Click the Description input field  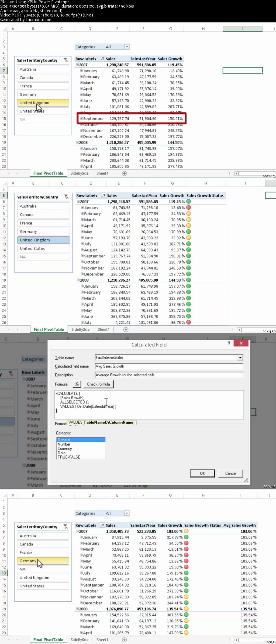pyautogui.click(x=169, y=375)
